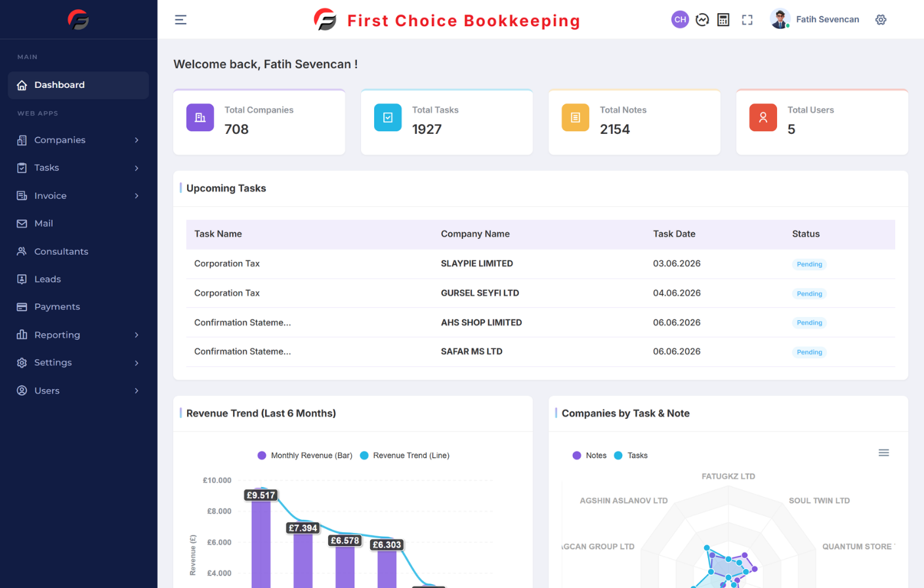The image size is (924, 588).
Task: Open SAFAR MS LTD company link
Action: (x=471, y=351)
